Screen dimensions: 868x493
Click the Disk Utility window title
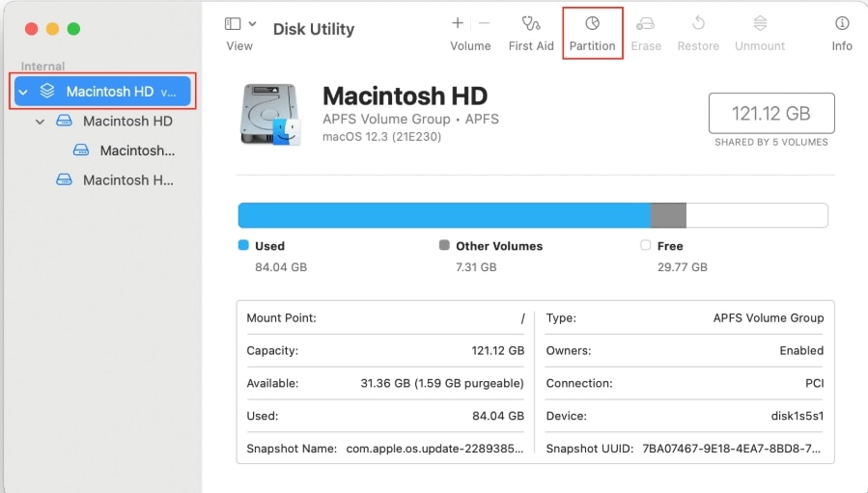coord(314,29)
